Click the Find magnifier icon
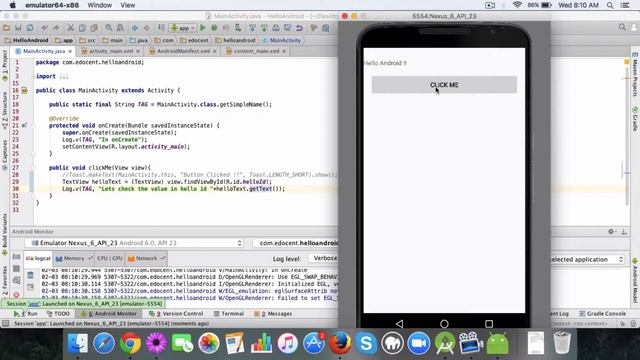 (109, 28)
